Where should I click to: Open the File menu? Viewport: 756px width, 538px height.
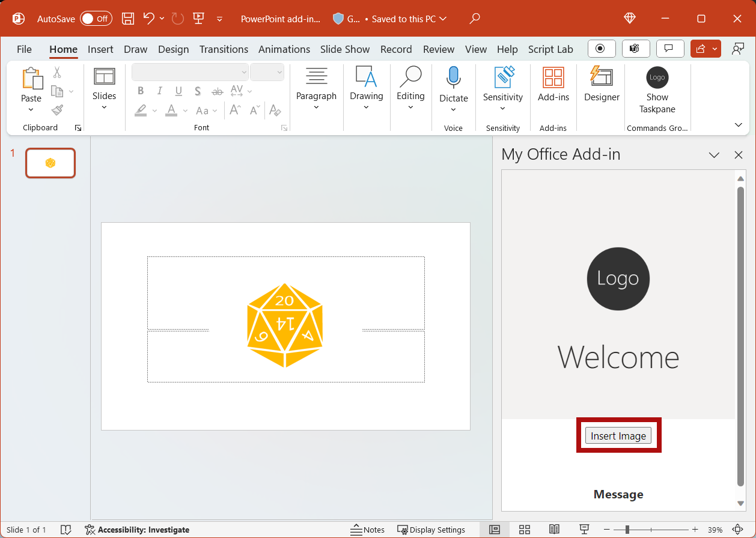pos(24,49)
